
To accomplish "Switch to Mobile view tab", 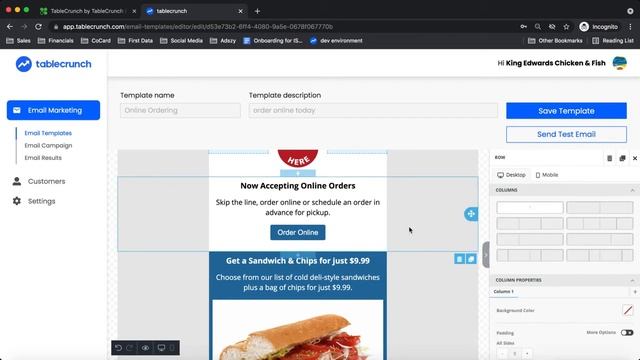I will (547, 175).
